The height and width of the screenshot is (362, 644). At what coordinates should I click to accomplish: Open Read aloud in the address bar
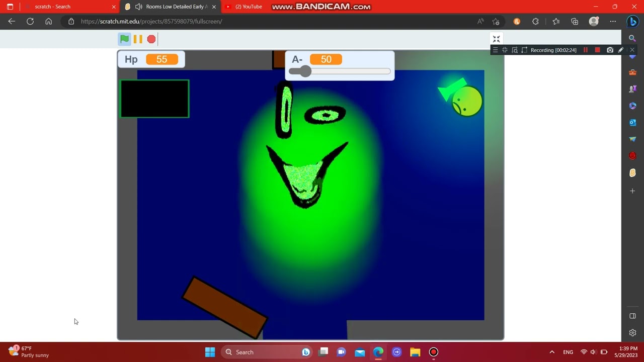[480, 21]
